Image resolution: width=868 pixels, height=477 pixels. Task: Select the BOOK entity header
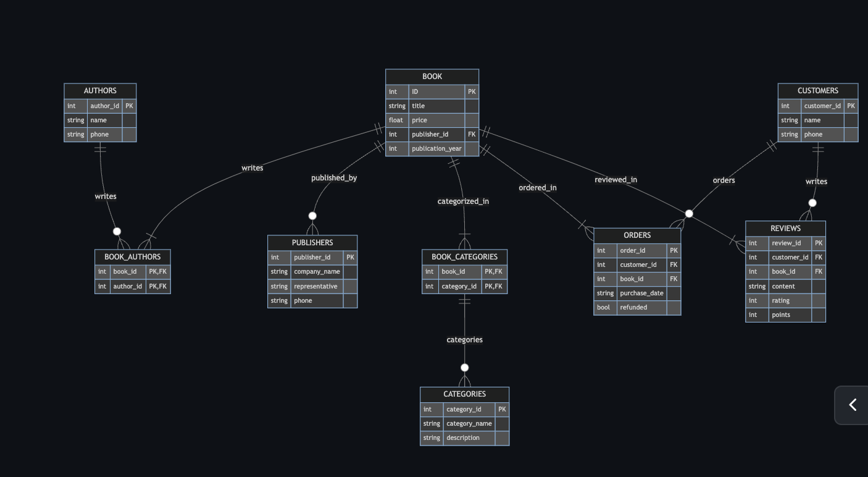click(x=432, y=77)
